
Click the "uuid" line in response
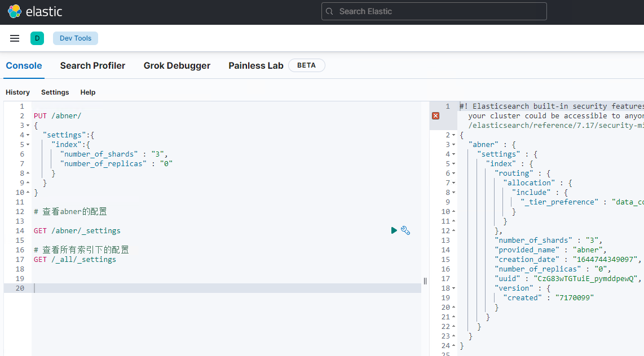coord(568,279)
